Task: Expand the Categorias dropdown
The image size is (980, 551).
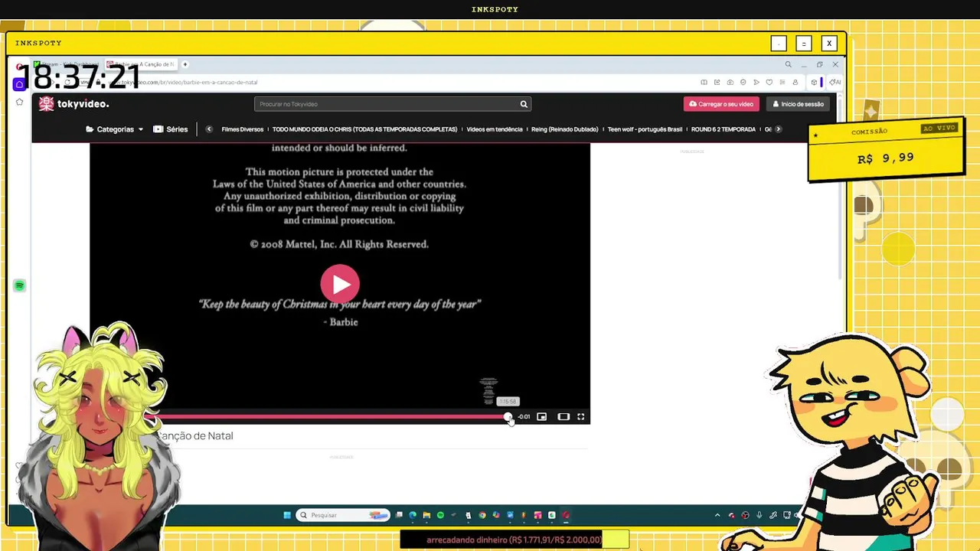Action: [x=115, y=129]
